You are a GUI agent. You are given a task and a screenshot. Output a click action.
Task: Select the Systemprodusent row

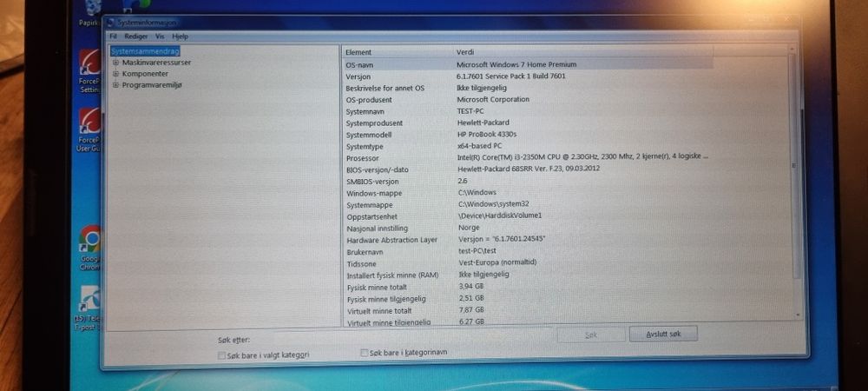528,123
